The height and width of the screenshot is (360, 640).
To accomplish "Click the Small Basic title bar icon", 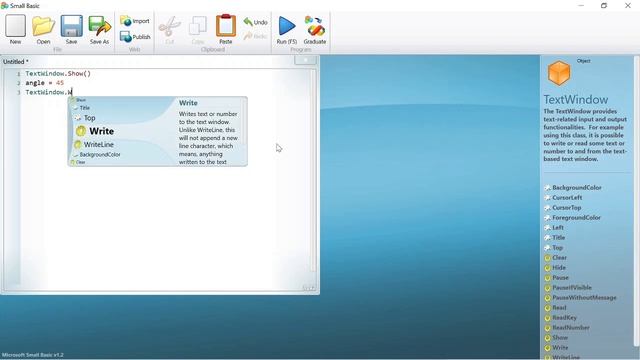I will click(x=4, y=5).
